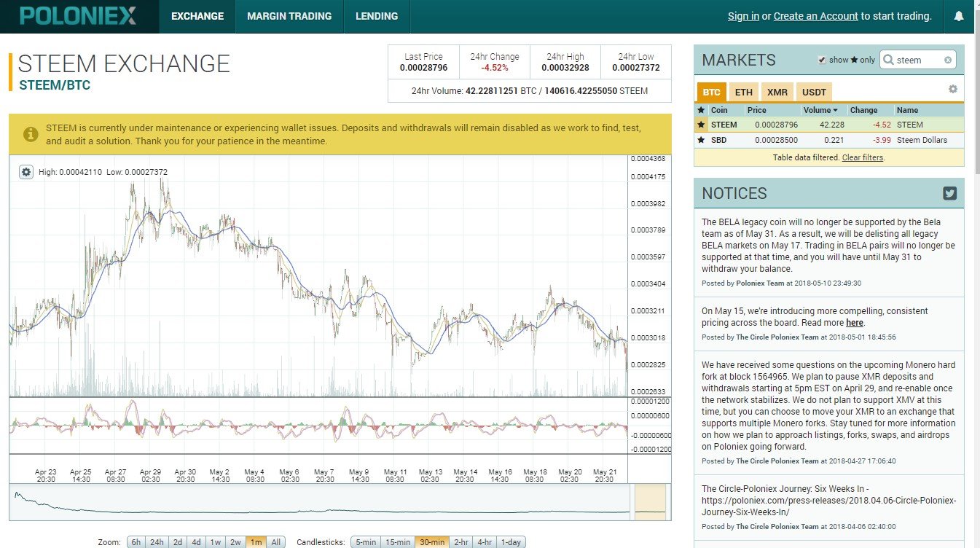This screenshot has width=980, height=548.
Task: Toggle the show starred only checkbox
Action: 822,60
